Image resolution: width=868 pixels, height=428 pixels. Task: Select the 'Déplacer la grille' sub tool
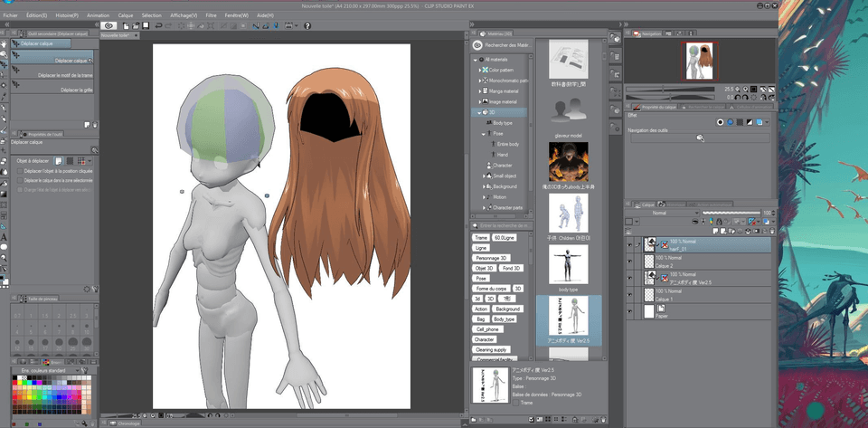(x=54, y=85)
